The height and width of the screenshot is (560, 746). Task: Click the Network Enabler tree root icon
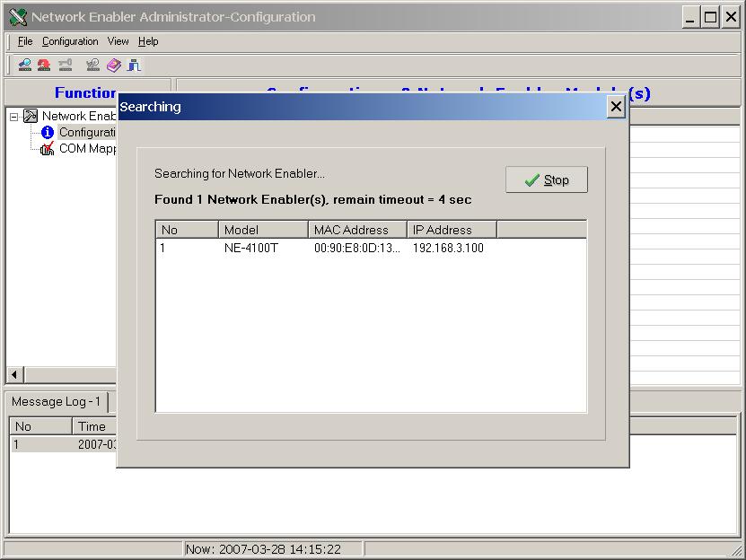[x=31, y=116]
